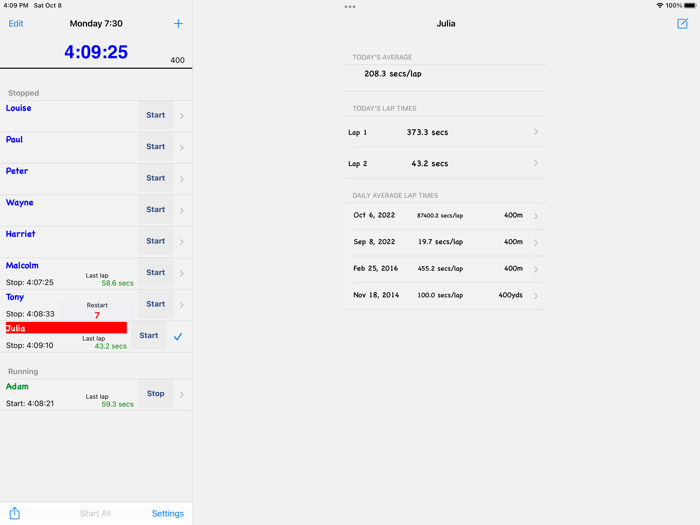Select running runner Adam
The height and width of the screenshot is (525, 700).
point(17,387)
